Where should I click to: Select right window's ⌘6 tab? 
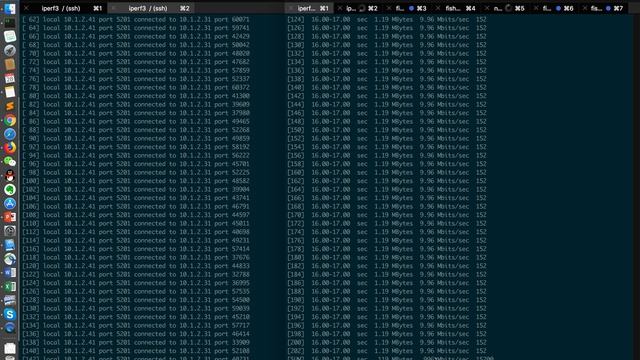(555, 8)
